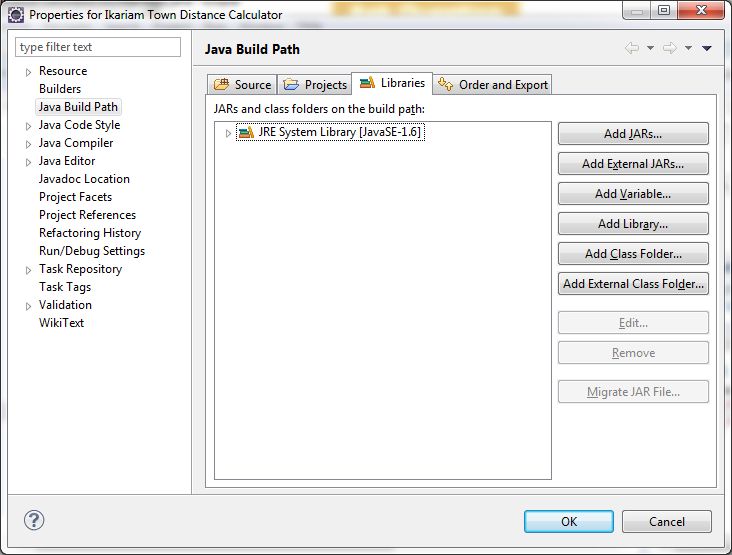Expand the Java Editor node
Screen dimensions: 732x555
click(28, 162)
